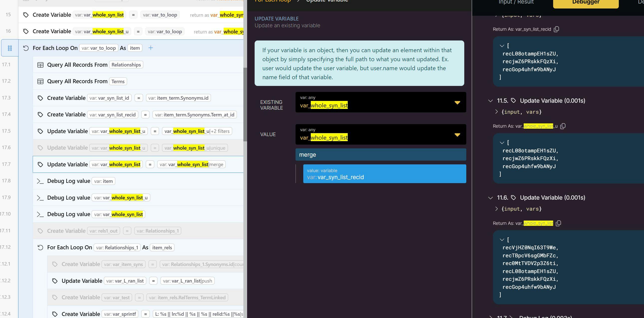Open the Existing Variable dropdown
Image resolution: width=644 pixels, height=318 pixels.
(x=457, y=103)
